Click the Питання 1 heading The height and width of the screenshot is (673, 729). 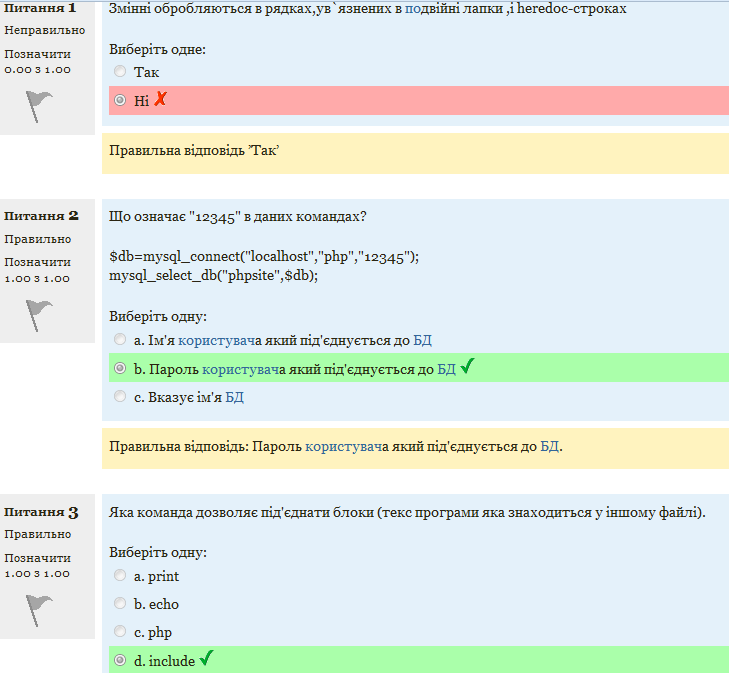40,7
